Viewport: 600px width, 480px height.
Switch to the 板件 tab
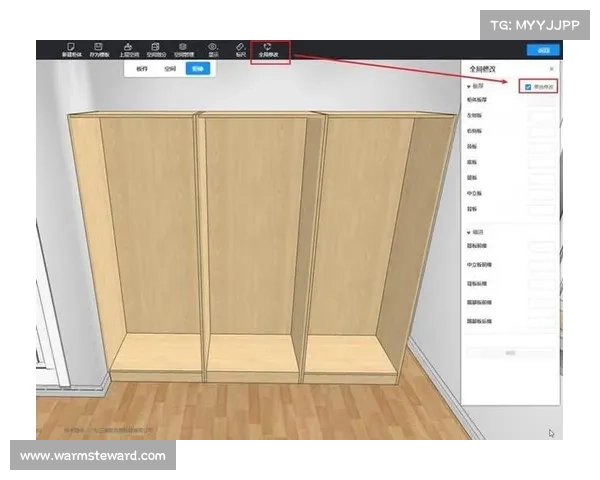[143, 70]
